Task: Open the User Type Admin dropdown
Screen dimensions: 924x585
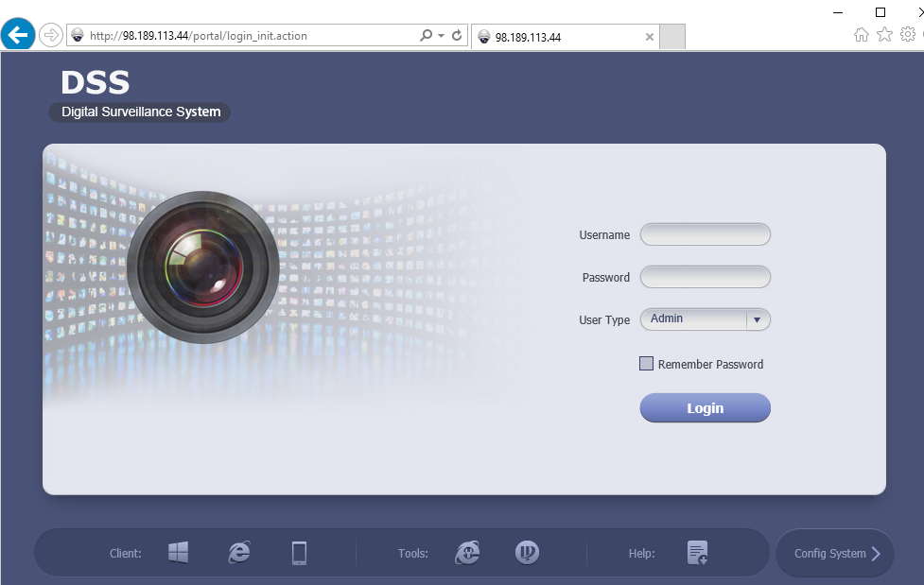Action: [706, 319]
